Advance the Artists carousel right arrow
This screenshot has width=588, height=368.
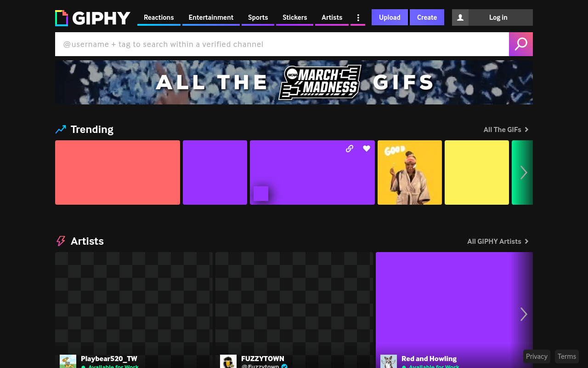click(x=524, y=314)
